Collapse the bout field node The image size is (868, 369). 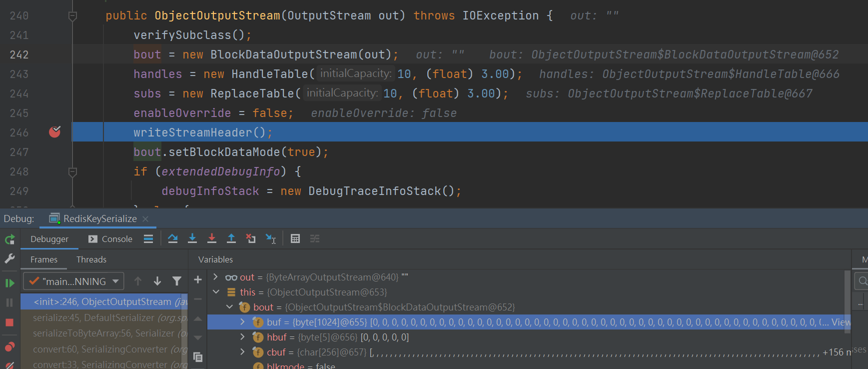coord(229,306)
